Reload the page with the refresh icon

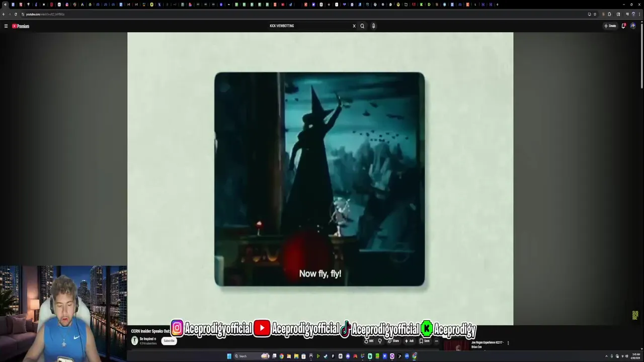pyautogui.click(x=16, y=14)
